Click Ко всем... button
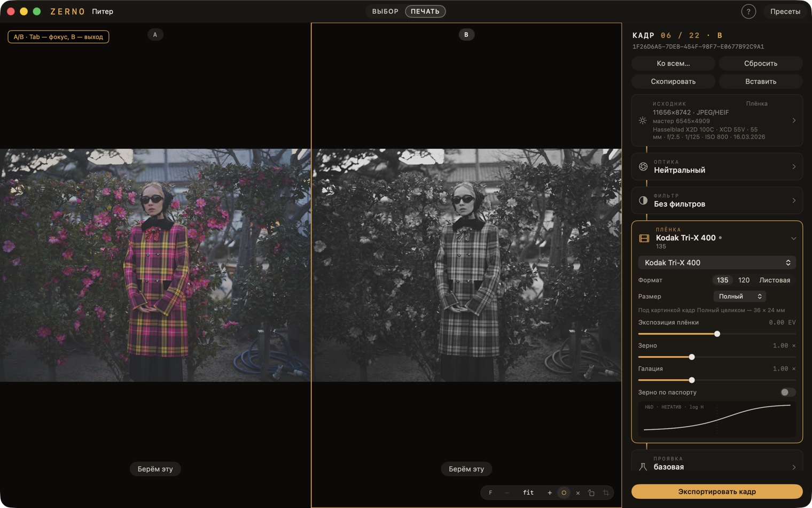Viewport: 812px width, 508px height. pyautogui.click(x=673, y=64)
